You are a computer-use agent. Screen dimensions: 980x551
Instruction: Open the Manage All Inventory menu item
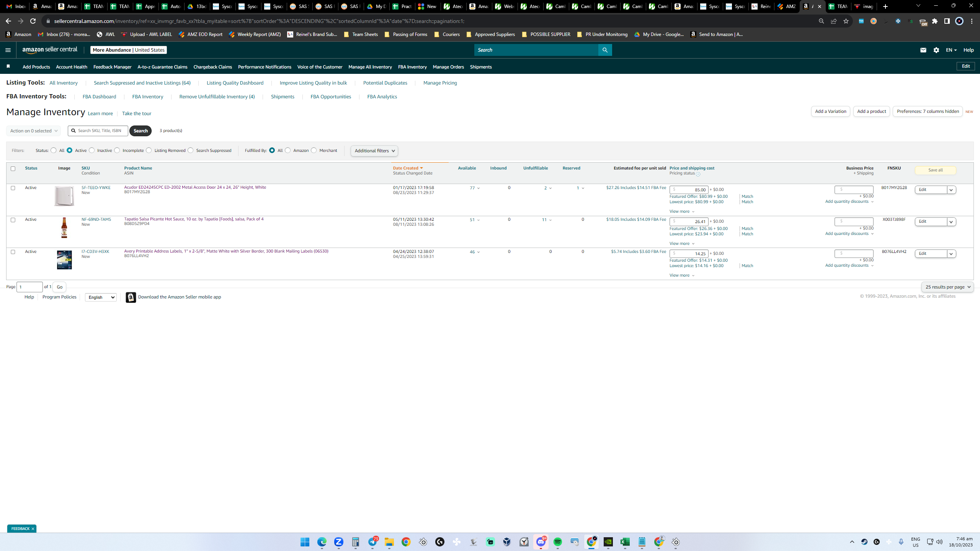(370, 67)
